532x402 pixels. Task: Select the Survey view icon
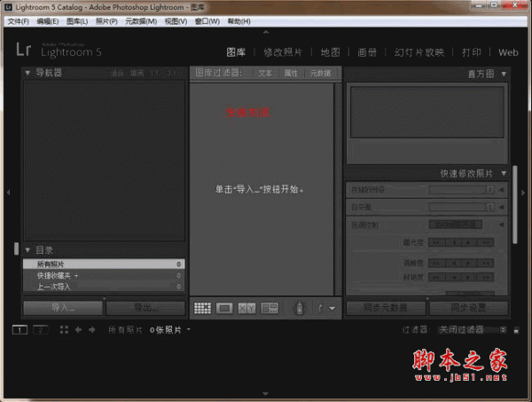tap(270, 308)
